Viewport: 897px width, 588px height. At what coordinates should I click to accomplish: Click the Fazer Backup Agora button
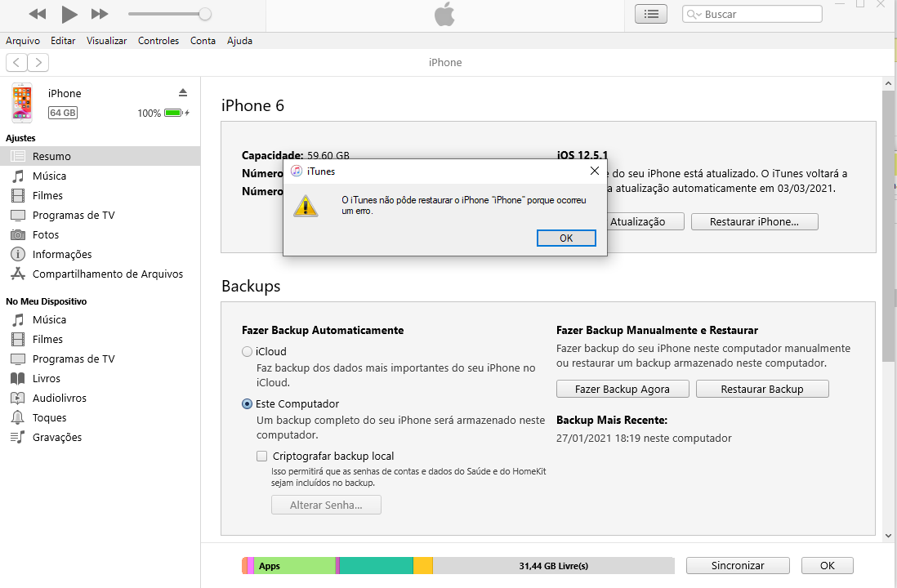click(623, 389)
